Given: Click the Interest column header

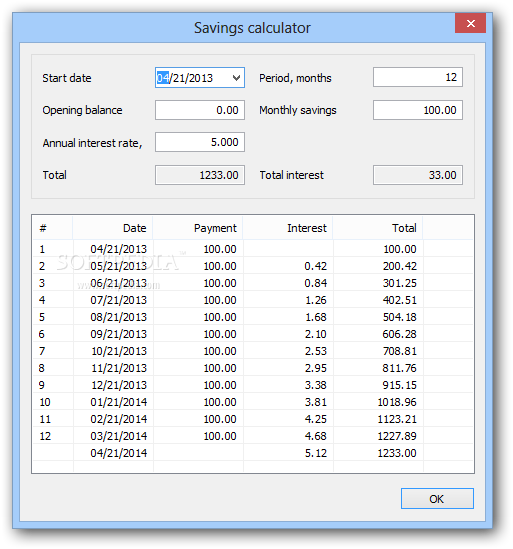Looking at the screenshot, I should (x=288, y=228).
